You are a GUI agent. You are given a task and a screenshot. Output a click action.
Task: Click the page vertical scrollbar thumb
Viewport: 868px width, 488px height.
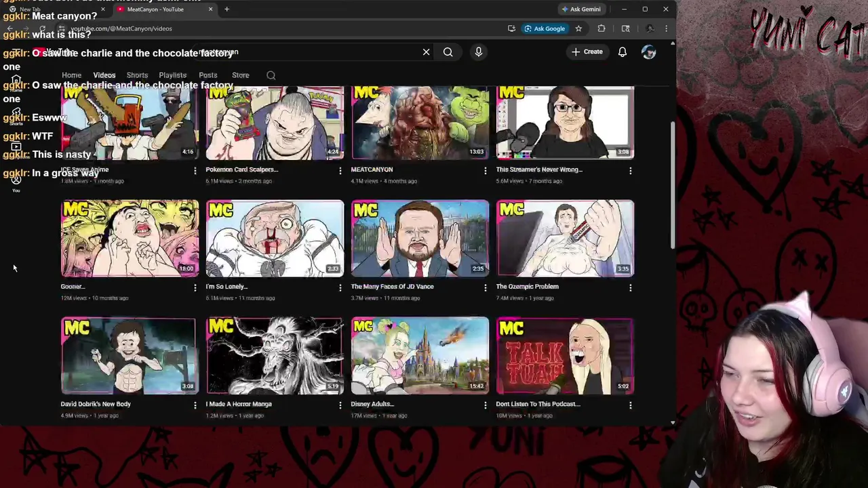click(673, 184)
